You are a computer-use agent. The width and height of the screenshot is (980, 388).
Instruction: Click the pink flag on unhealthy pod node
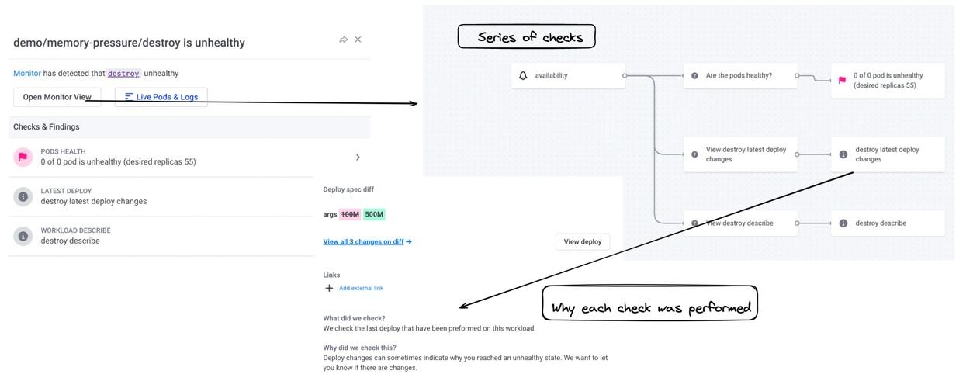pyautogui.click(x=842, y=81)
